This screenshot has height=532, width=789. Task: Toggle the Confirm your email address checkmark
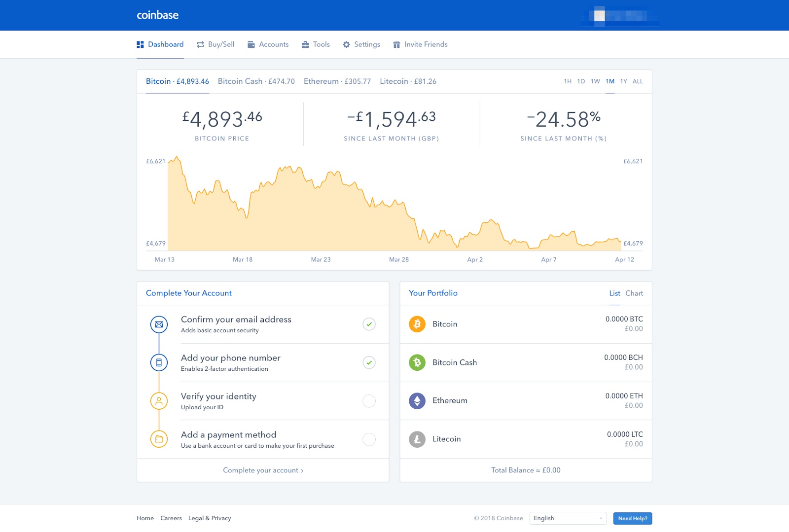click(x=369, y=324)
